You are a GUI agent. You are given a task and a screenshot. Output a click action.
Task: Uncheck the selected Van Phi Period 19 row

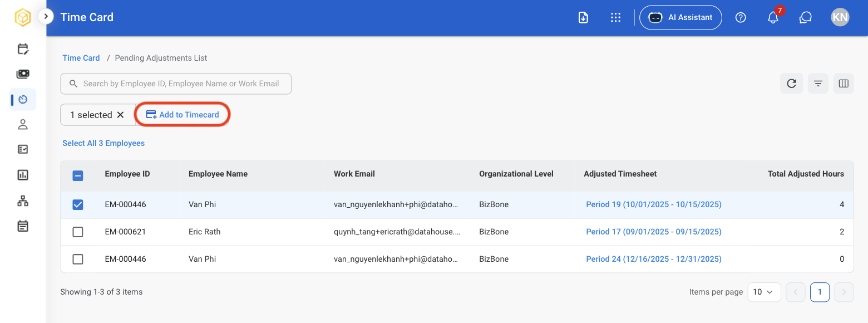click(78, 205)
